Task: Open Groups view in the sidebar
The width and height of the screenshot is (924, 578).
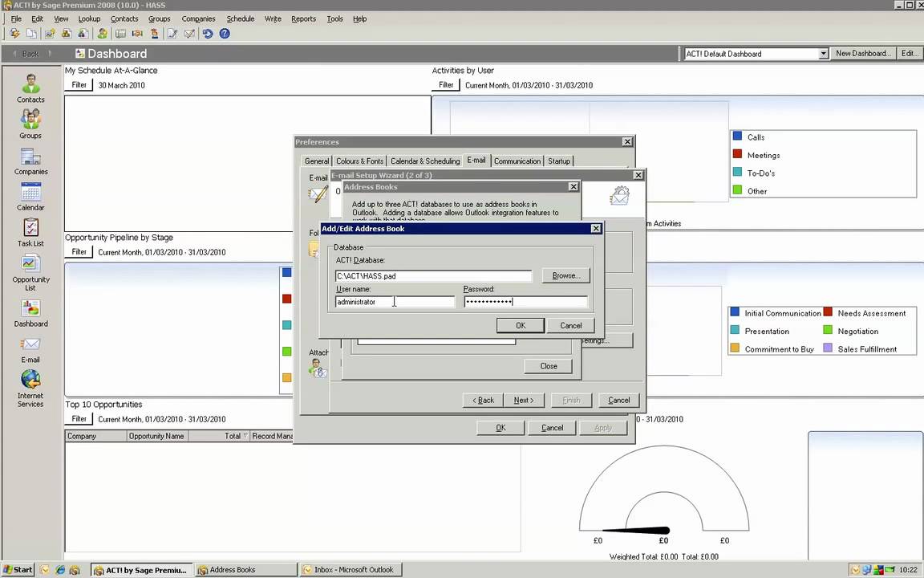Action: 30,124
